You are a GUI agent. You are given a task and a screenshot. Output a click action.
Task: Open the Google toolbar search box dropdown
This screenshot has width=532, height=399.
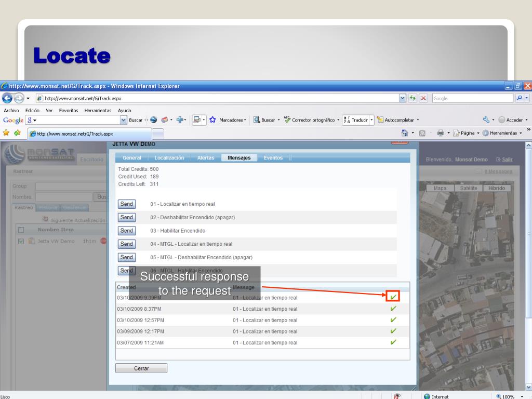pos(124,120)
